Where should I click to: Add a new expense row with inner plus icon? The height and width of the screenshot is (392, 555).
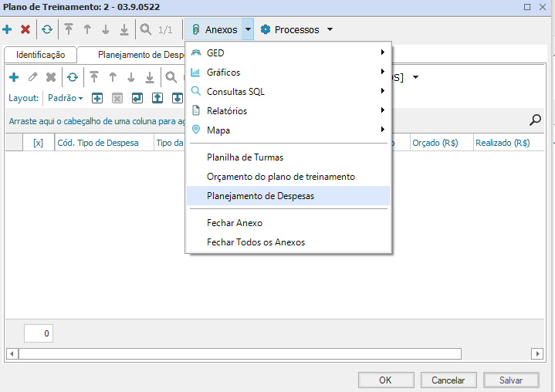(14, 77)
